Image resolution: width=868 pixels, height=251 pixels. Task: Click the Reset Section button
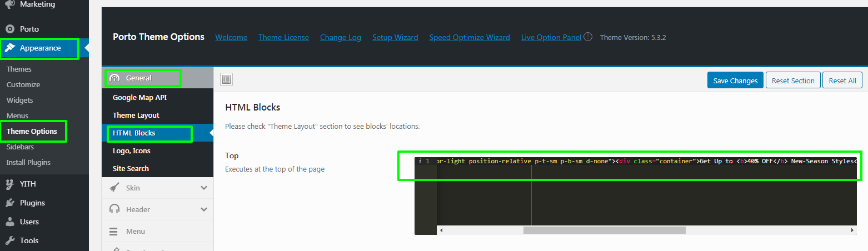tap(793, 80)
